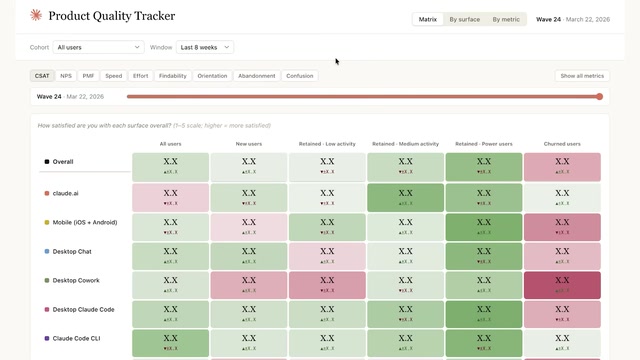Viewport: 640px width, 360px height.
Task: Select the Abandonment metric chip
Action: (257, 76)
